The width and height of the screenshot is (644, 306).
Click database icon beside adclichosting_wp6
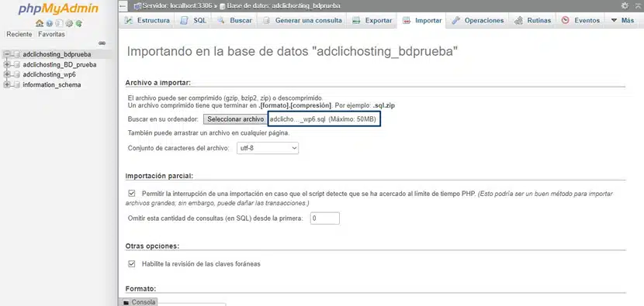click(17, 74)
